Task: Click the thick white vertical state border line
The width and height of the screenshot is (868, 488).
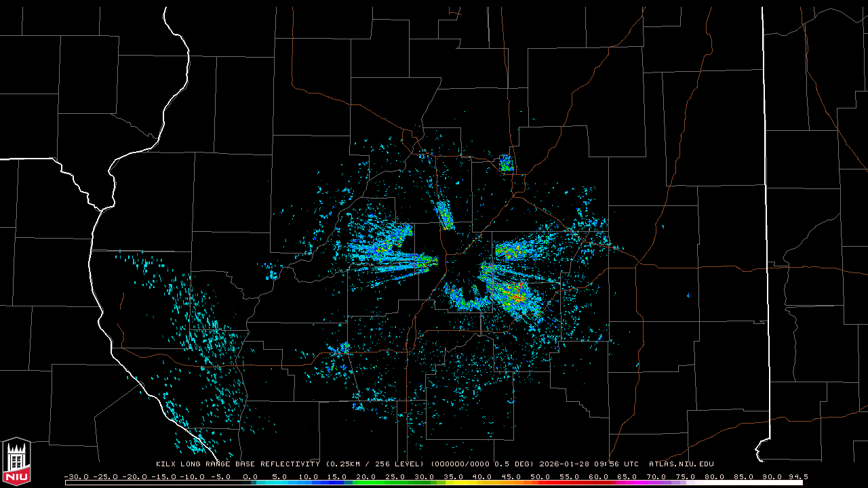Action: (x=766, y=203)
